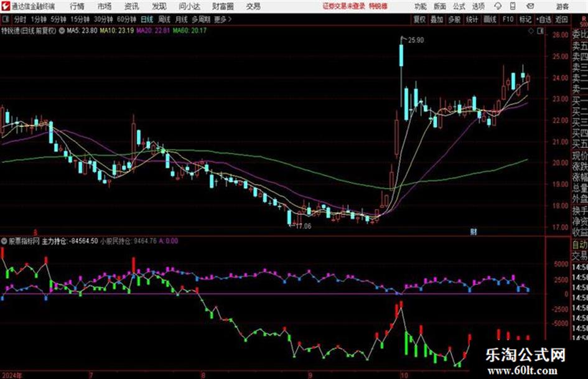The height and width of the screenshot is (379, 588).
Task: Open the 功能 menu
Action: pos(421,6)
